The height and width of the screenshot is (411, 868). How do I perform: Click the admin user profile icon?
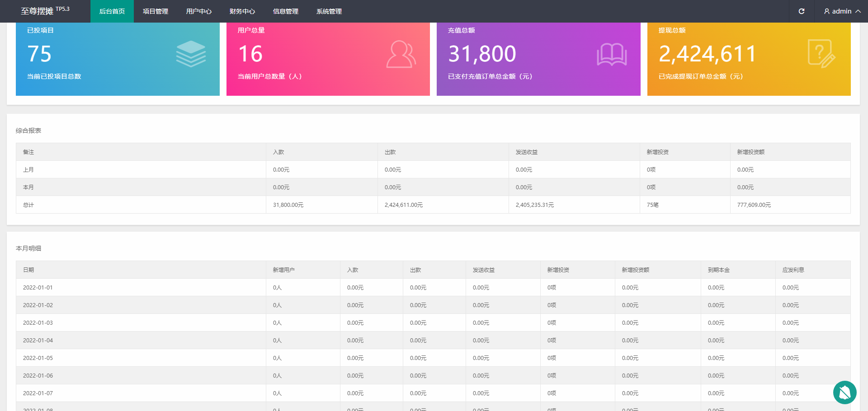pos(827,11)
